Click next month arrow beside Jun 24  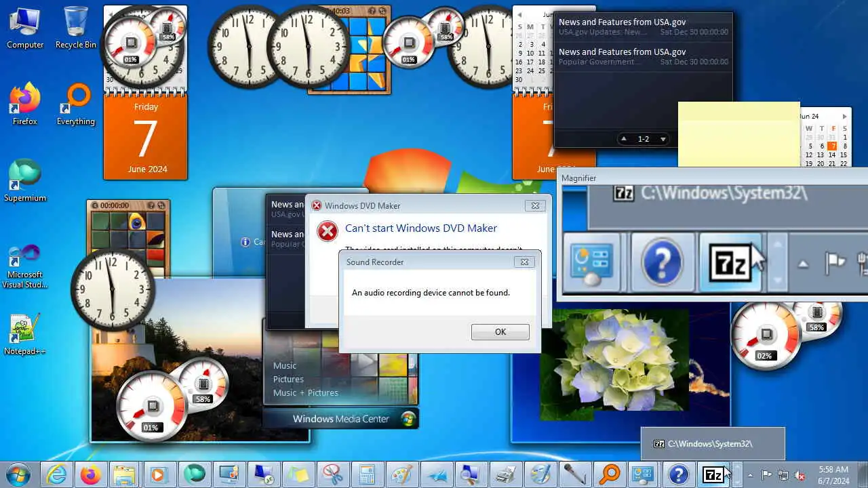(x=844, y=117)
